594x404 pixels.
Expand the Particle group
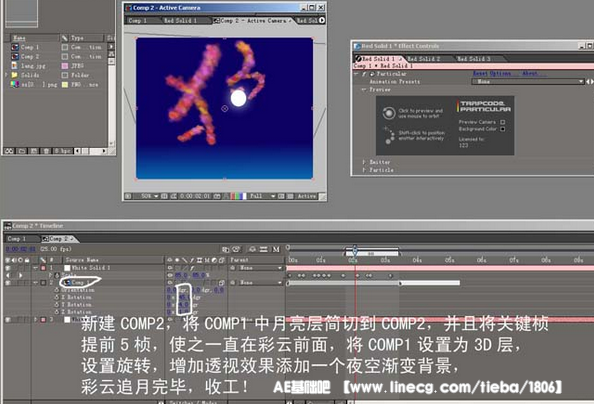[364, 170]
